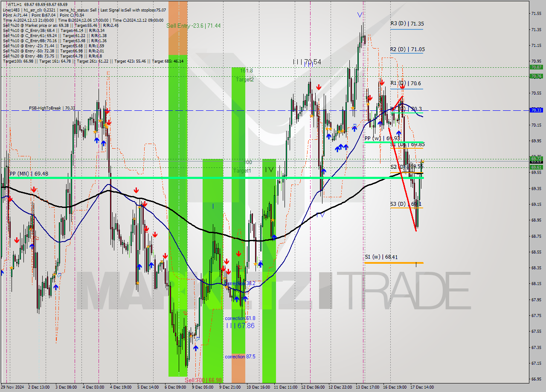Click the green 70.76 price tag
Image resolution: width=546 pixels, height=392 pixels.
(x=536, y=76)
